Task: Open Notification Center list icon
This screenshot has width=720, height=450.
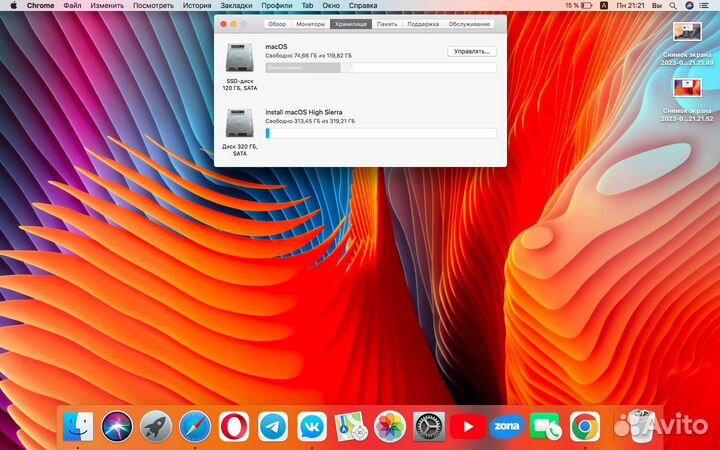Action: pos(704,6)
